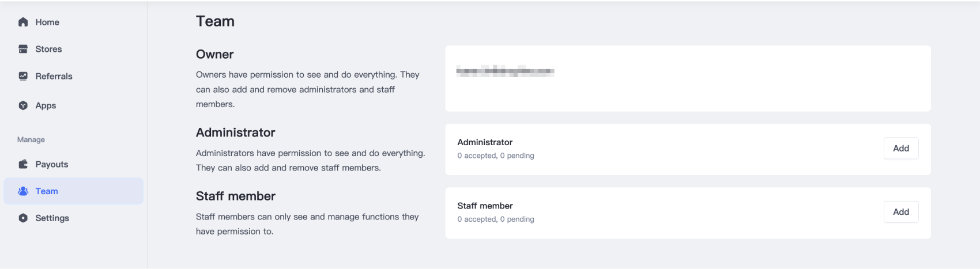This screenshot has width=980, height=269.
Task: Select the Team label in sidebar
Action: (x=47, y=191)
